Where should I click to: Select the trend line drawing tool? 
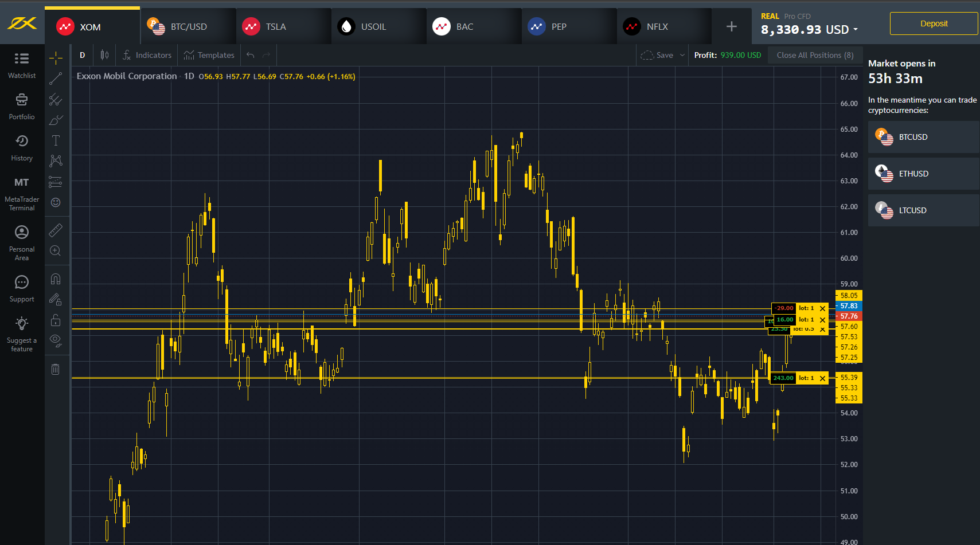pyautogui.click(x=56, y=79)
